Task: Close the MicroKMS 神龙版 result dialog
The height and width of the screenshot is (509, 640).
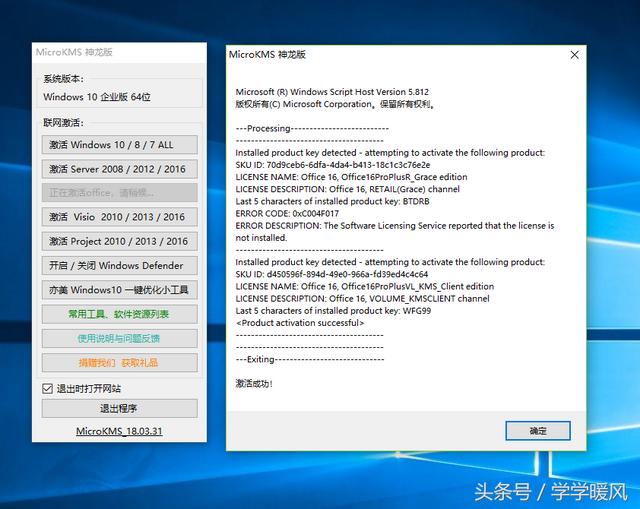Action: tap(574, 55)
